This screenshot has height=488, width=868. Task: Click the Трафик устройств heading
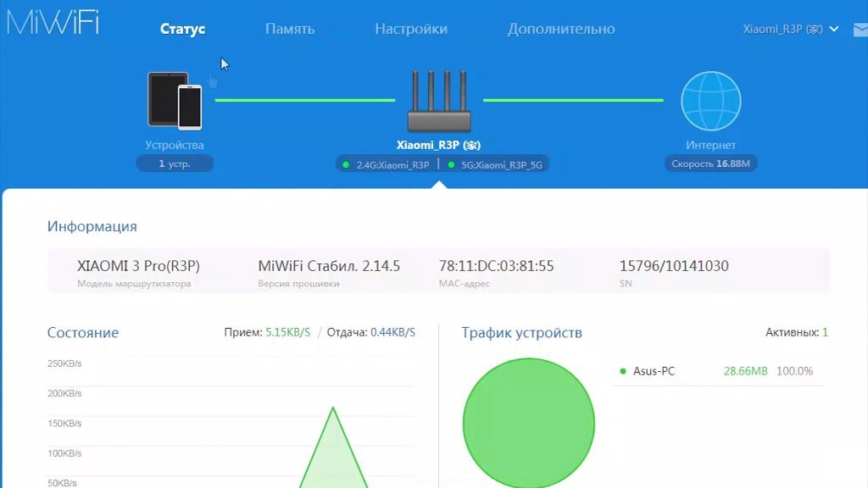click(521, 332)
